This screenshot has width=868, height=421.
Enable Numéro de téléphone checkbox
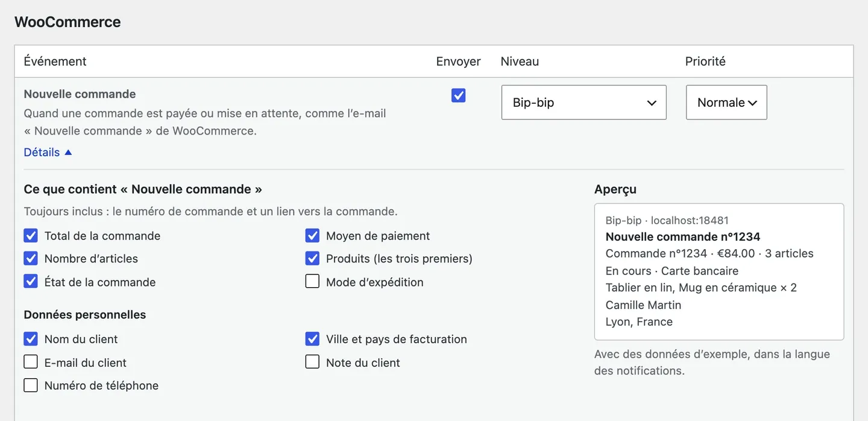(x=31, y=385)
